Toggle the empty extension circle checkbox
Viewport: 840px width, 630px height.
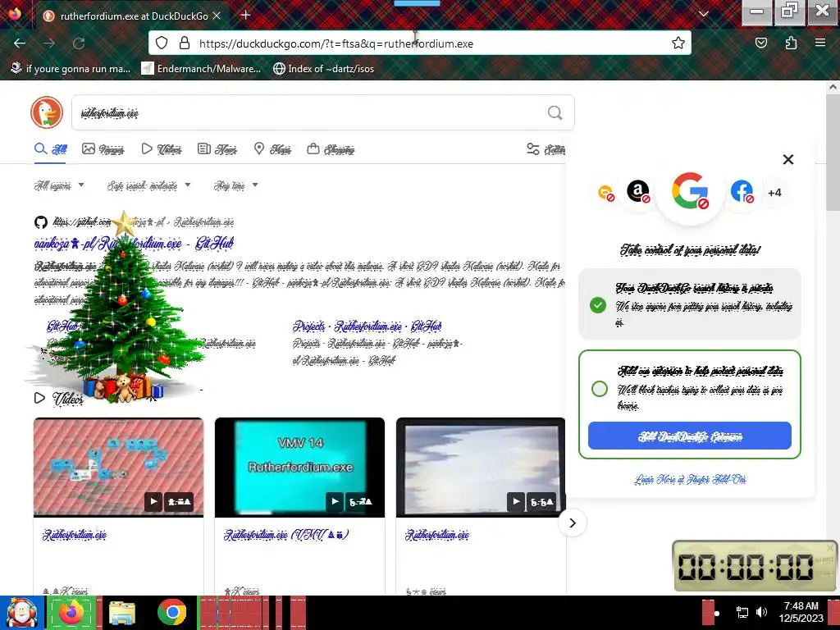pyautogui.click(x=600, y=388)
